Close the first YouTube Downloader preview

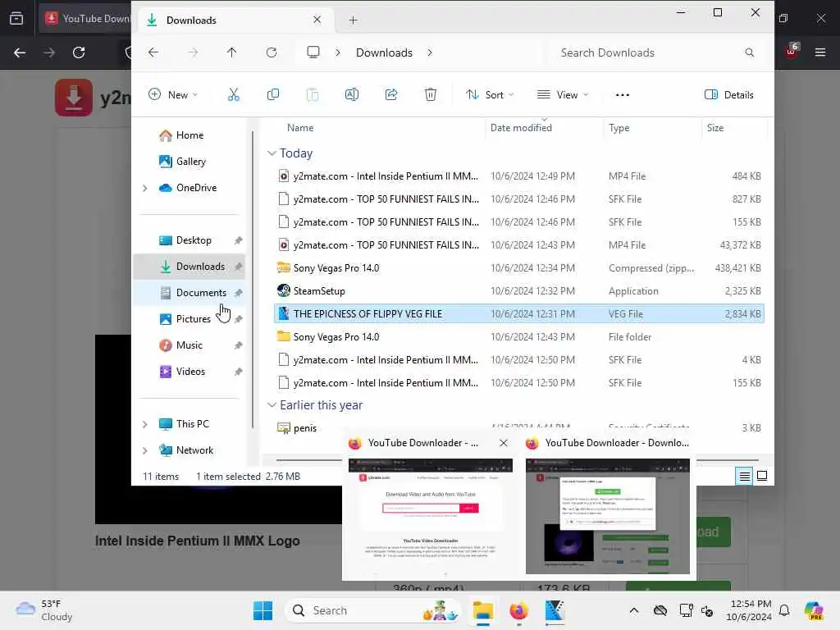click(503, 443)
